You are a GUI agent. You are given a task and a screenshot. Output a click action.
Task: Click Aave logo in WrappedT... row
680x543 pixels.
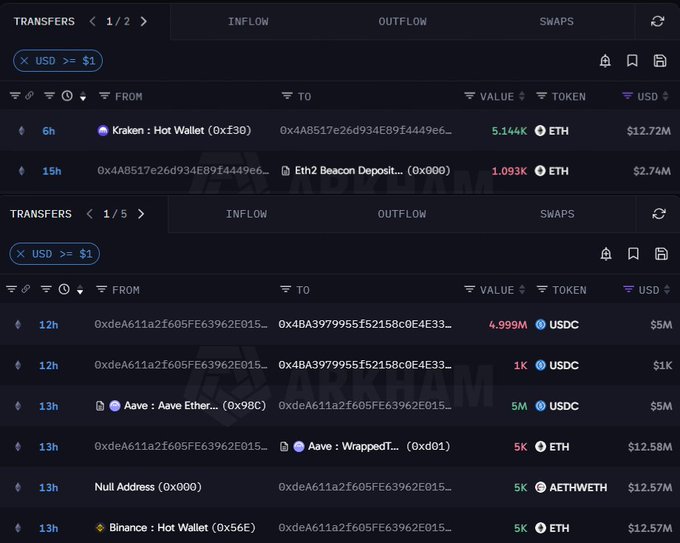click(298, 446)
